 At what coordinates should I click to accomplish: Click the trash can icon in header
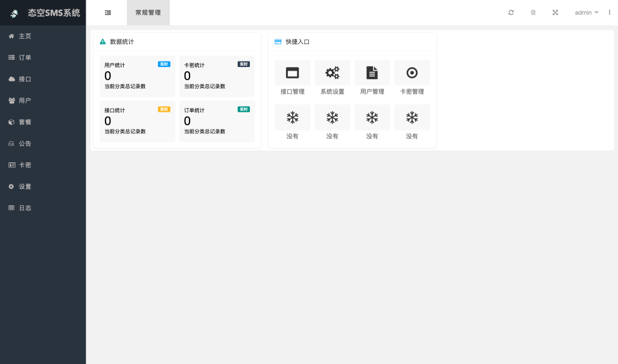pyautogui.click(x=533, y=13)
